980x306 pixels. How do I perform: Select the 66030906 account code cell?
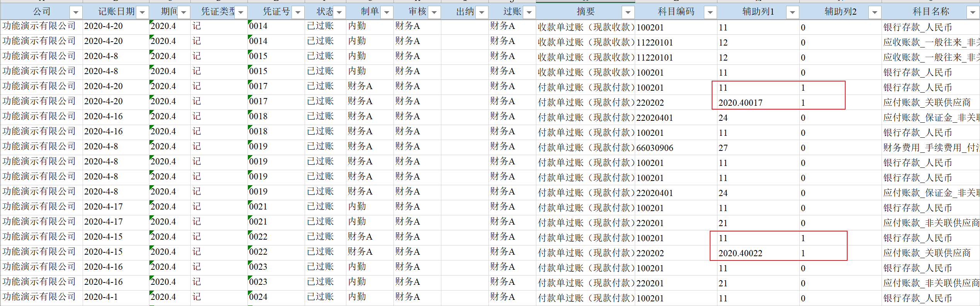(x=676, y=148)
